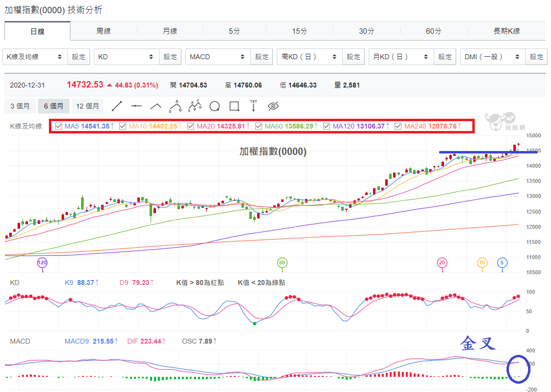The width and height of the screenshot is (551, 392).
Task: Uncheck the MA5 moving average checkbox
Action: pyautogui.click(x=59, y=126)
